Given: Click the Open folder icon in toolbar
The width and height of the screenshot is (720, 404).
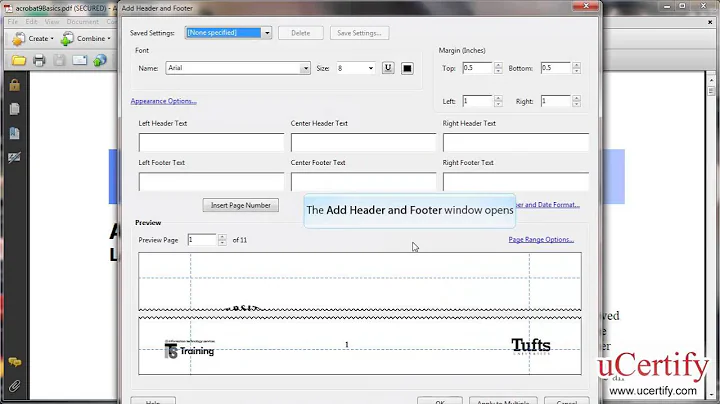Looking at the screenshot, I should coord(19,60).
